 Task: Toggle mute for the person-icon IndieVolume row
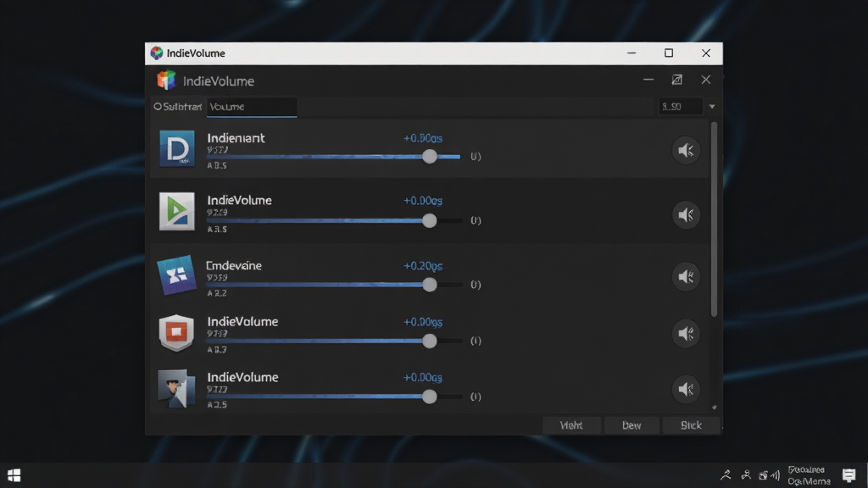(x=686, y=390)
